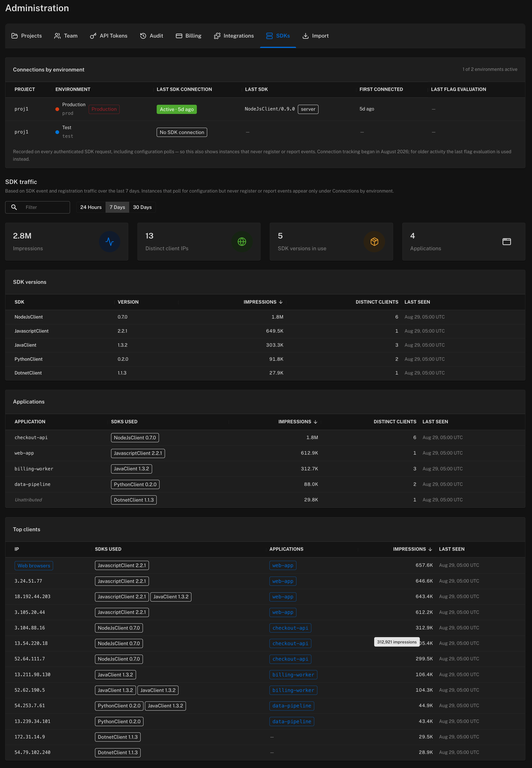Click the sort arrow in the SDK versions Impressions header

[281, 302]
